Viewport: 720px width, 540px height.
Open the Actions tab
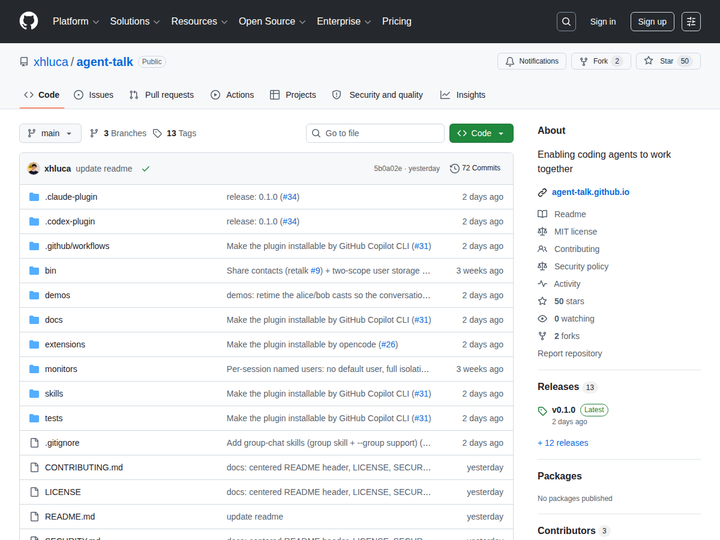232,95
